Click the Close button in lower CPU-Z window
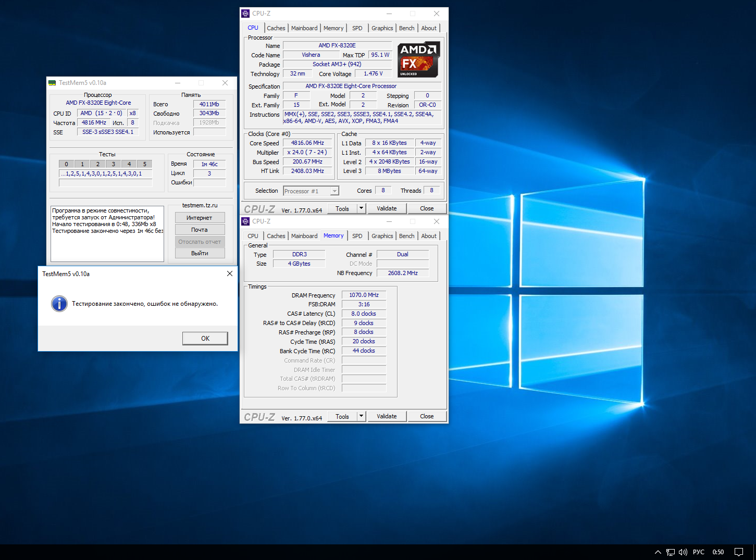 click(427, 416)
